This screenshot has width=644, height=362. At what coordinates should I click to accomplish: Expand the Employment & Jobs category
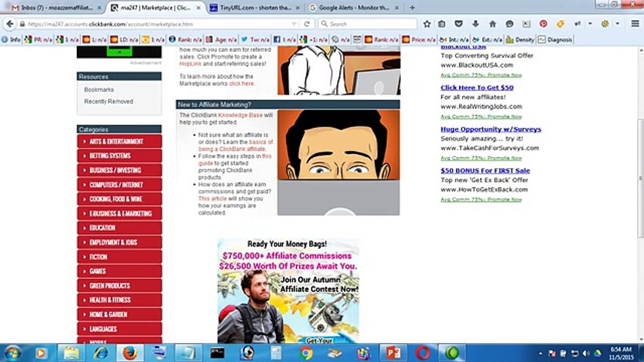coord(119,242)
